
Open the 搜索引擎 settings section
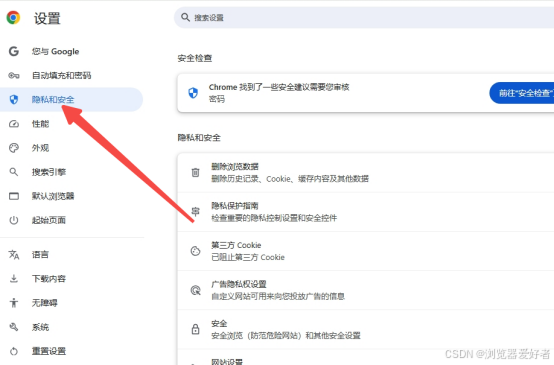coord(71,172)
